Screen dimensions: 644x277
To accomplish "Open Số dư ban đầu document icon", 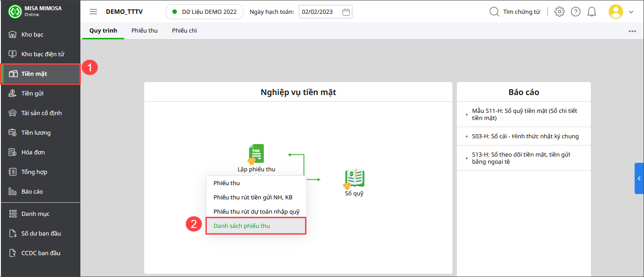I will [13, 234].
